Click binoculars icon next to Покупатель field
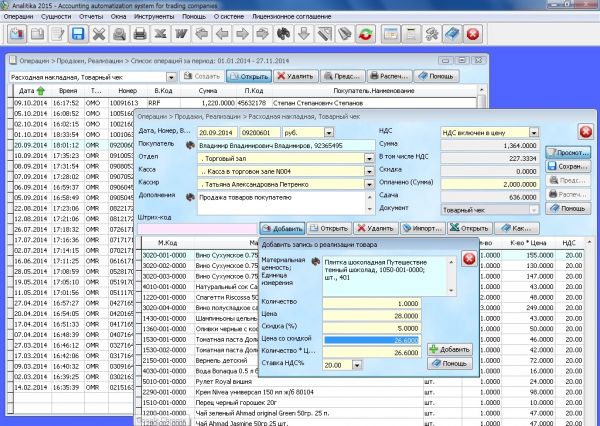Screen dimensions: 600x426 (190, 145)
